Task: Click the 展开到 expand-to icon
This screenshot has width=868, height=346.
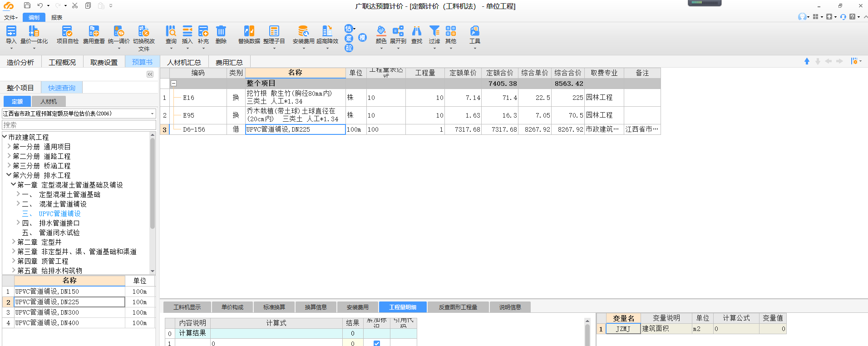Action: point(398,31)
